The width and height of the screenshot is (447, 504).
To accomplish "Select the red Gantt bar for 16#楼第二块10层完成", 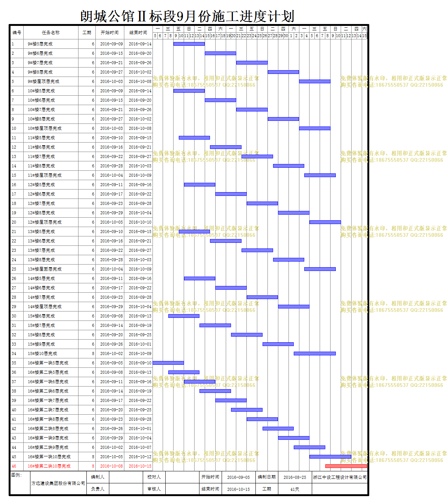I will [346, 466].
